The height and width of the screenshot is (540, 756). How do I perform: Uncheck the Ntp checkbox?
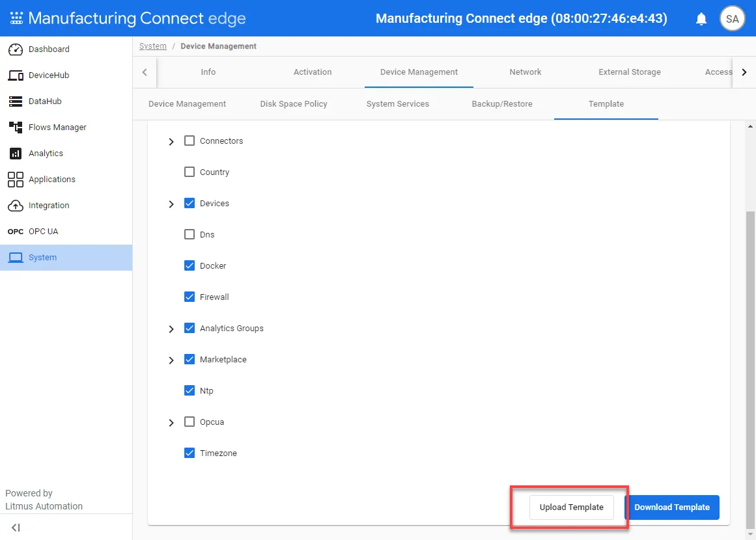189,390
